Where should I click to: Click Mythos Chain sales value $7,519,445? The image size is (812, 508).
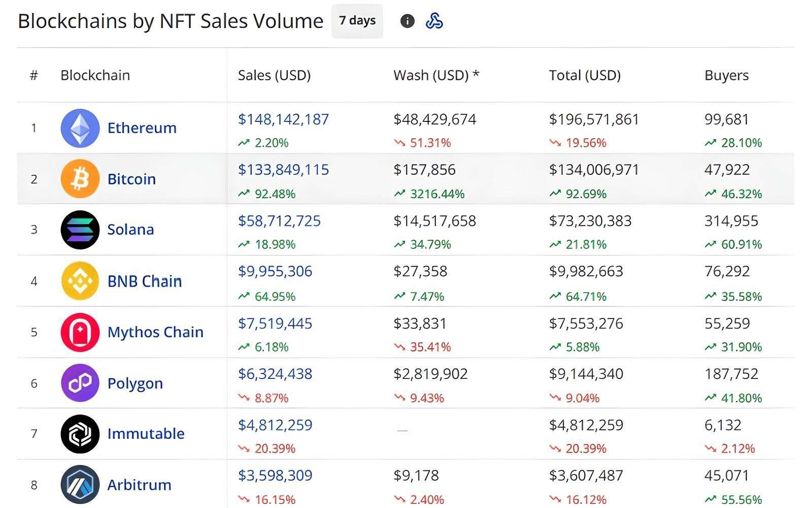(275, 324)
